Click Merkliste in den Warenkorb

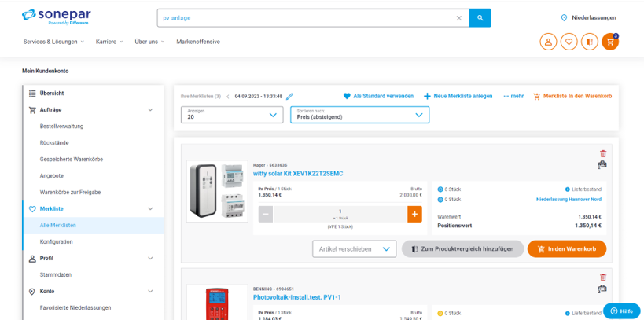572,96
